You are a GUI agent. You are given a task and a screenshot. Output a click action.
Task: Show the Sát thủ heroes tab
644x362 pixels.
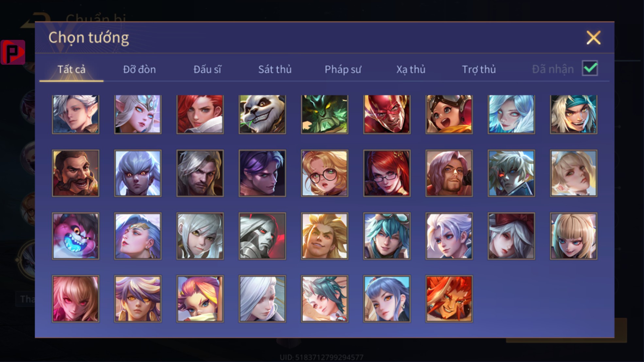tap(275, 69)
